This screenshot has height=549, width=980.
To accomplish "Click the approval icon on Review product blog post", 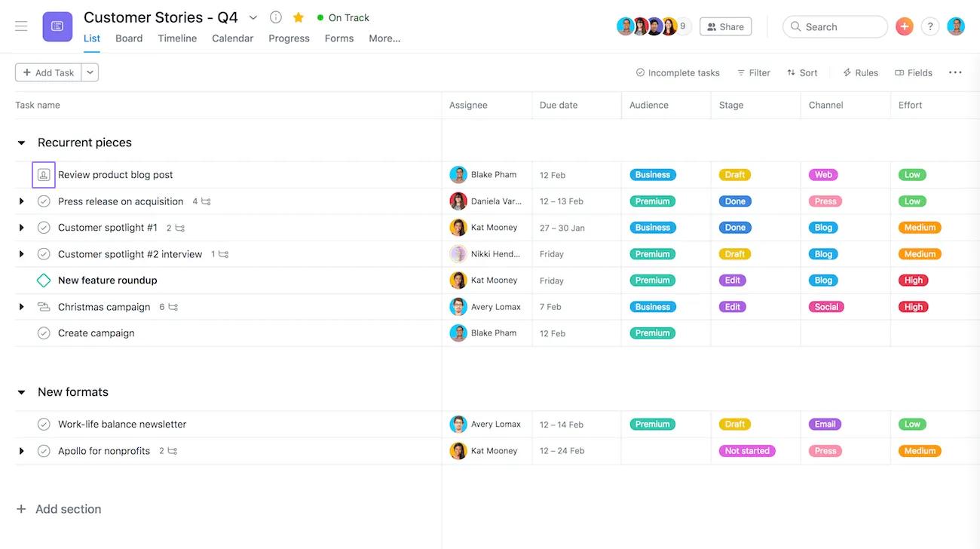I will [44, 175].
